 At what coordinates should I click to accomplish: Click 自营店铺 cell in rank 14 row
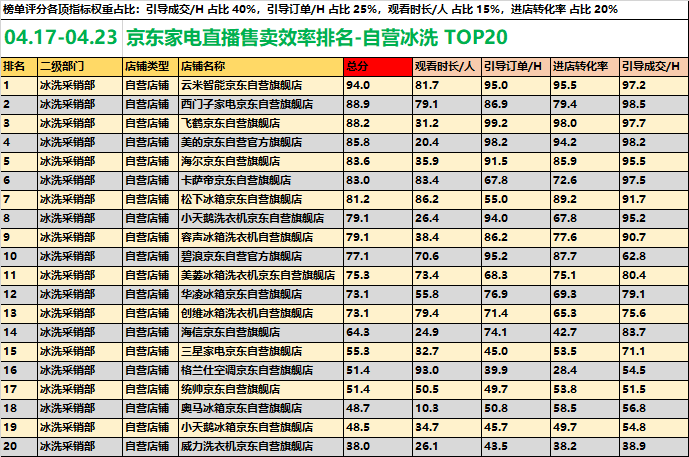pos(150,332)
